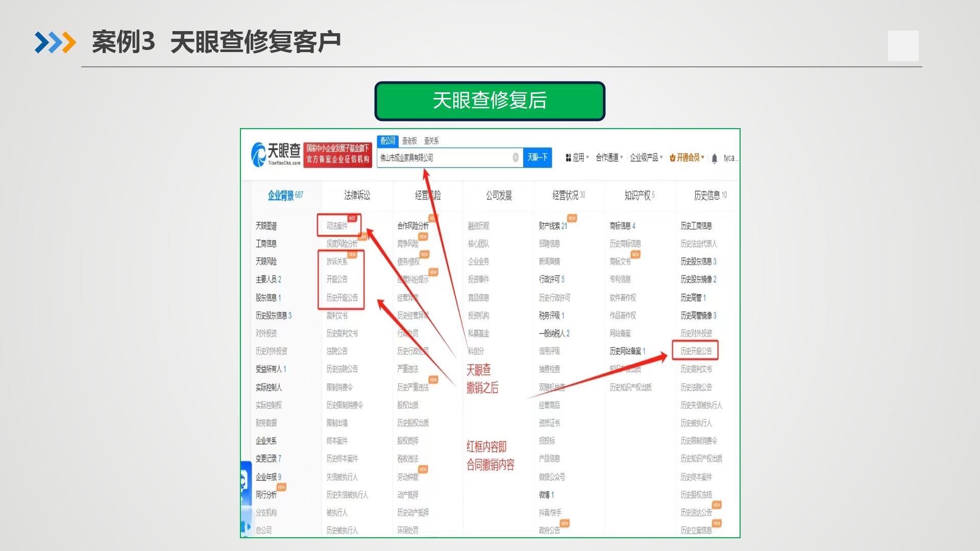Open the 私募基金 entry
The image size is (980, 551).
coord(478,334)
